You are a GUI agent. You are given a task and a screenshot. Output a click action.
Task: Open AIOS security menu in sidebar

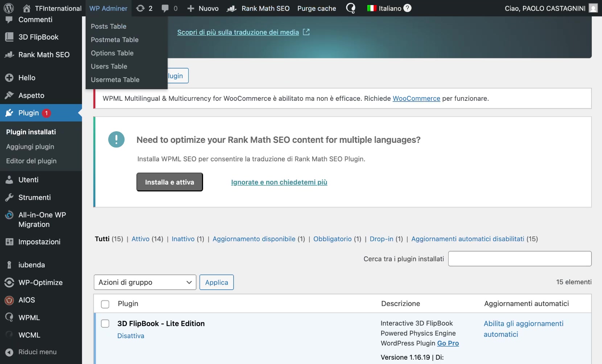tap(26, 300)
